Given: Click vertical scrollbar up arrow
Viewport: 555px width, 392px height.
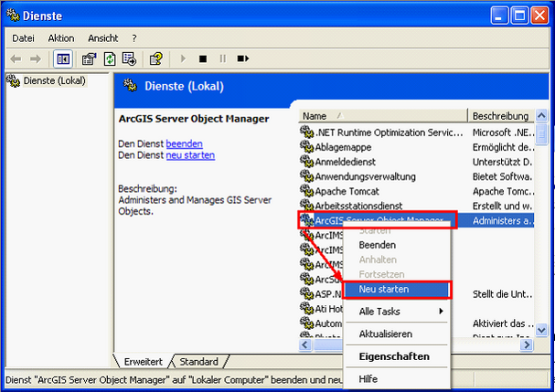Looking at the screenshot, I should (x=541, y=116).
